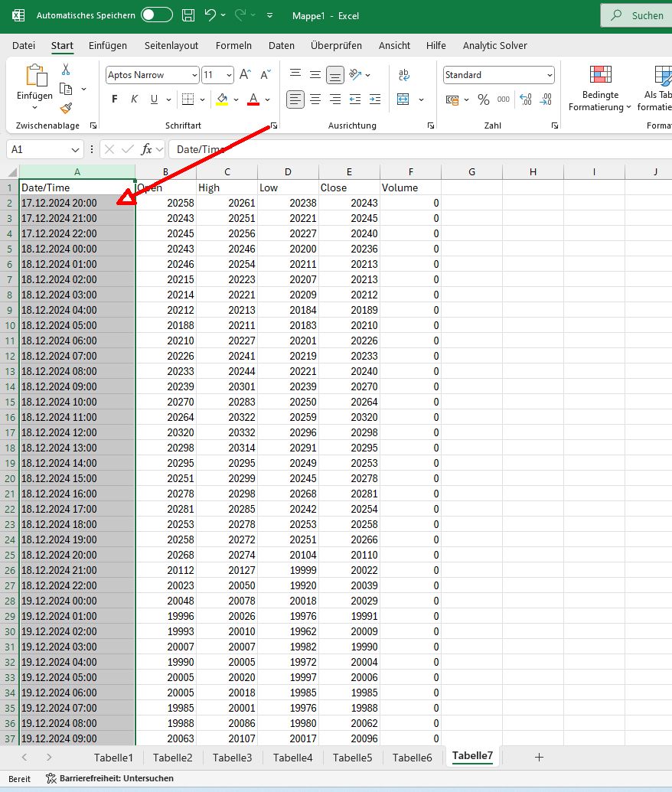Click the increase font size icon
This screenshot has width=672, height=792.
coord(245,75)
